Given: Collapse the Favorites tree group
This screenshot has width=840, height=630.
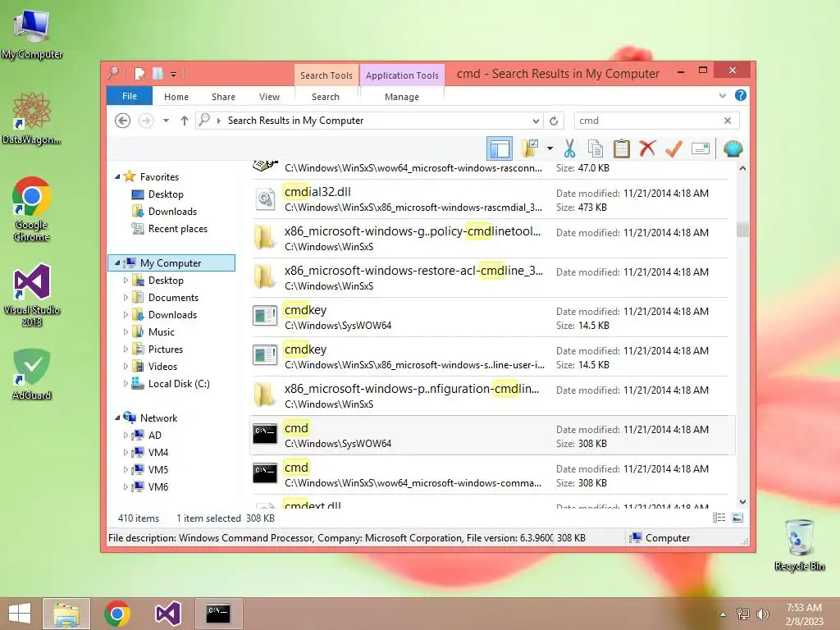Looking at the screenshot, I should point(117,177).
